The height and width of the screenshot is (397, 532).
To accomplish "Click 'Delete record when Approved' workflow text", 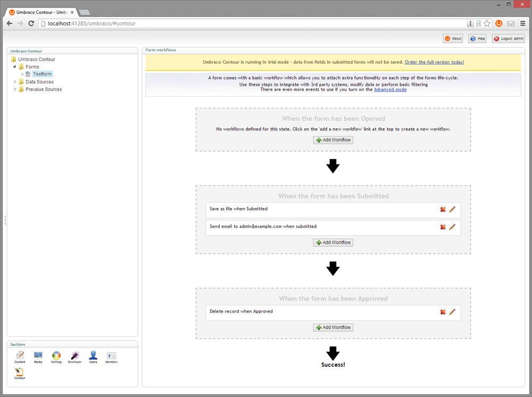I will point(241,311).
